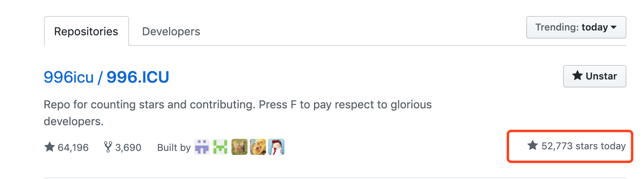
Task: Open the brown animal photo avatar
Action: point(239,147)
